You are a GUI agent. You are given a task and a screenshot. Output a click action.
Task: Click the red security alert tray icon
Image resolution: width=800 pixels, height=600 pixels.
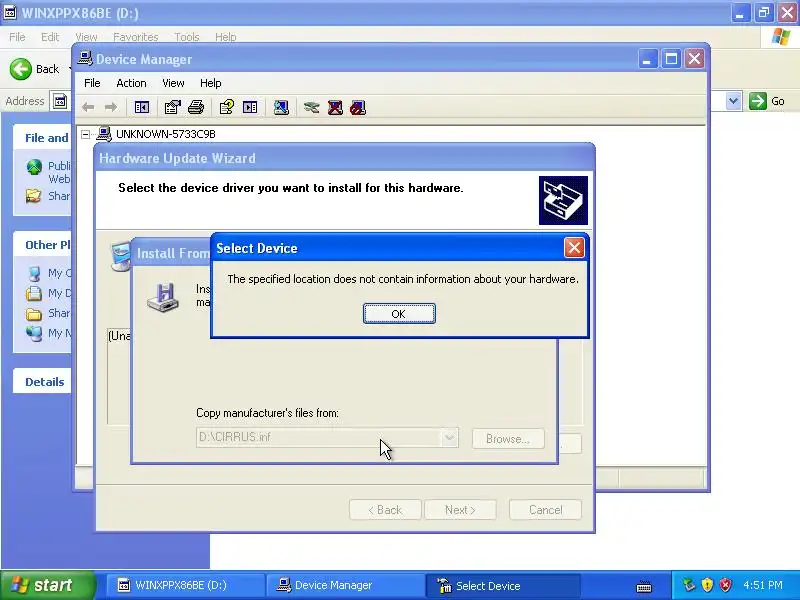pyautogui.click(x=726, y=585)
